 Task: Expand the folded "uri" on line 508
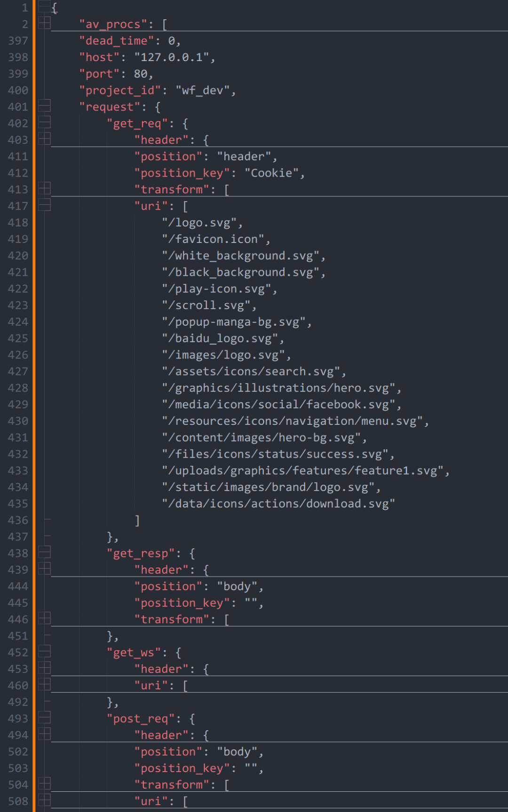tap(44, 800)
